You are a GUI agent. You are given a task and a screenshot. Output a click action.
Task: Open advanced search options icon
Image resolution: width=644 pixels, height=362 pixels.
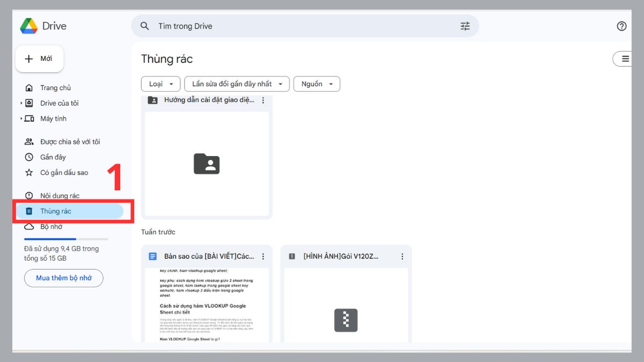point(465,26)
